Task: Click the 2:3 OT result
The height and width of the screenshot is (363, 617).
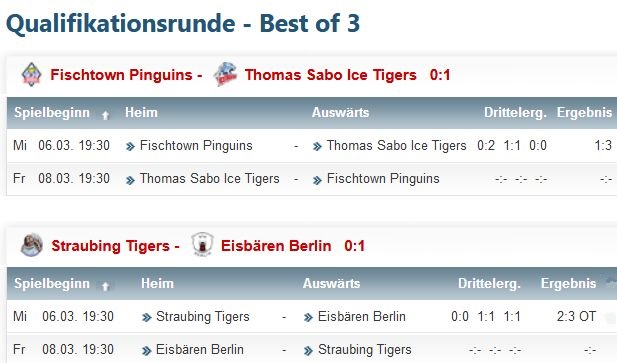Action: pyautogui.click(x=576, y=316)
